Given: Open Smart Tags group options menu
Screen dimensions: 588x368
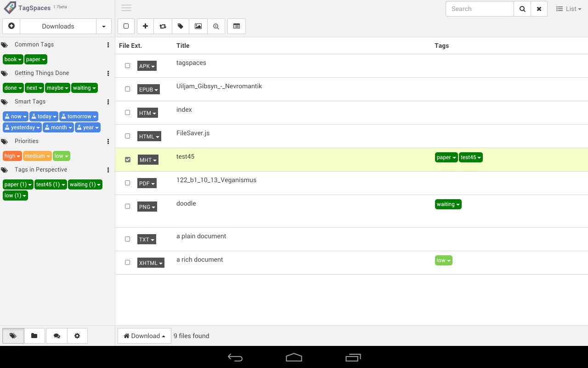Looking at the screenshot, I should tap(108, 102).
